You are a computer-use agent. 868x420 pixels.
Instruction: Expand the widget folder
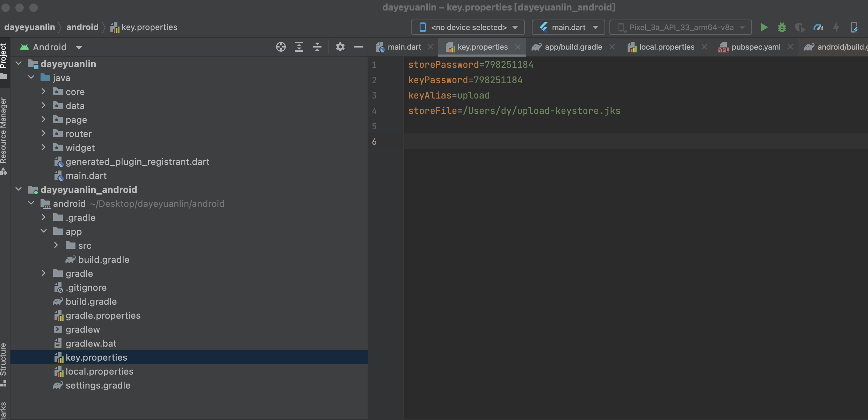click(x=44, y=147)
